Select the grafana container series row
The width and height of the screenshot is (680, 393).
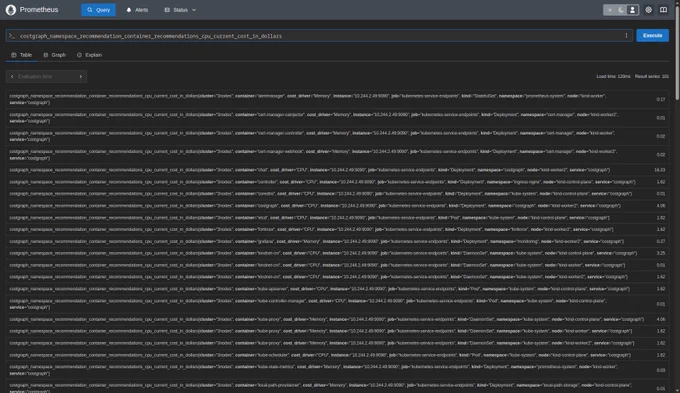click(x=337, y=241)
